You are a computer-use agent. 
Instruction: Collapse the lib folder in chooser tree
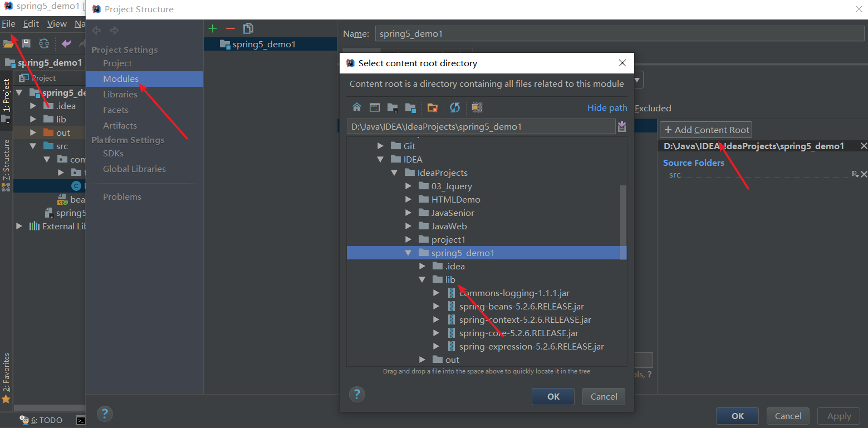click(423, 279)
